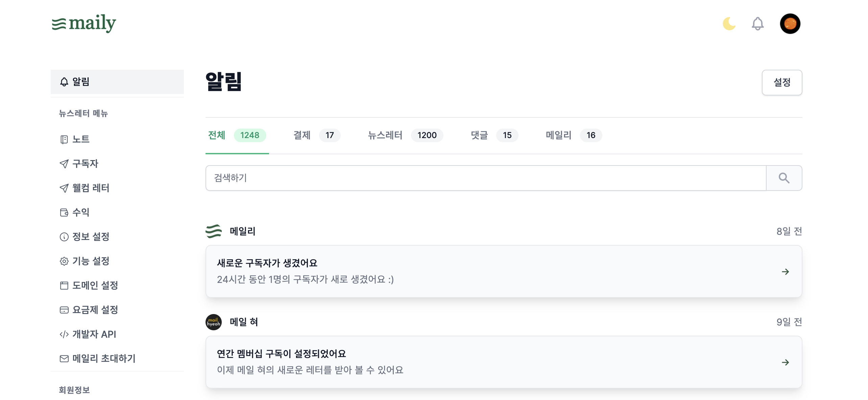The width and height of the screenshot is (868, 400).
Task: Toggle dark mode with the moon icon
Action: [x=729, y=24]
